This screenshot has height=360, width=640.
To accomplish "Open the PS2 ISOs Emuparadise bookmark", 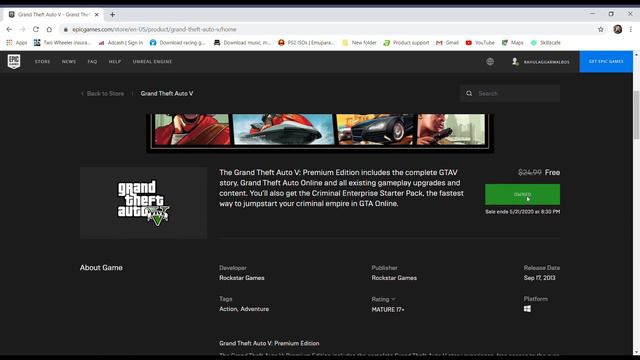I will point(306,42).
